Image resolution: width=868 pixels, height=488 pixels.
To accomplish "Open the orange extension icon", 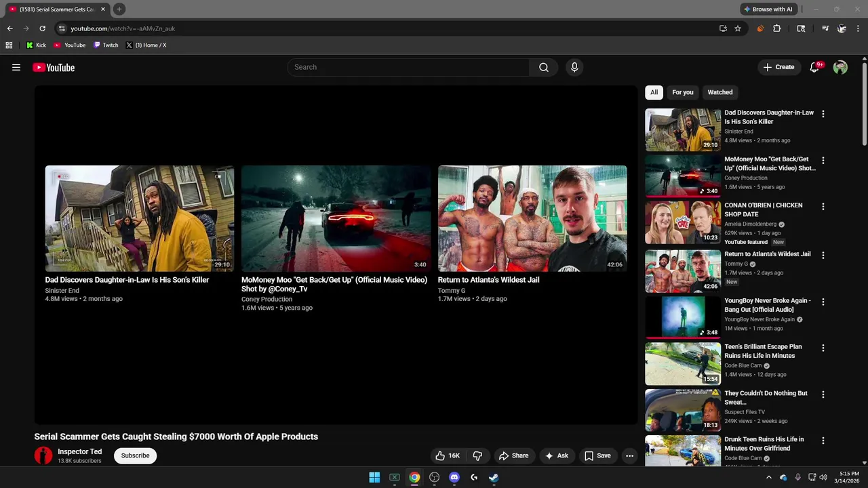I will (760, 28).
